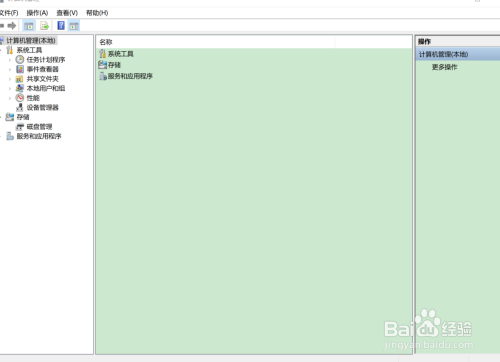Click the export list toolbar icon
The height and width of the screenshot is (362, 500).
click(45, 26)
